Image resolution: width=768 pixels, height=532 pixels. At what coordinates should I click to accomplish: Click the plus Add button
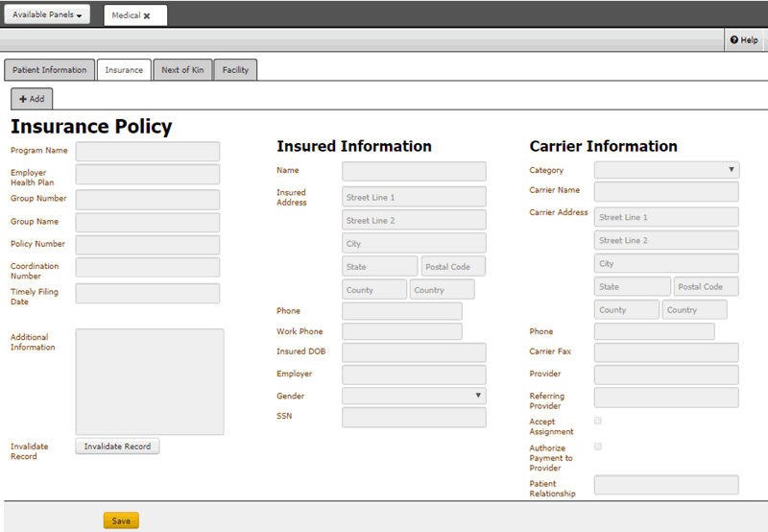click(x=32, y=99)
